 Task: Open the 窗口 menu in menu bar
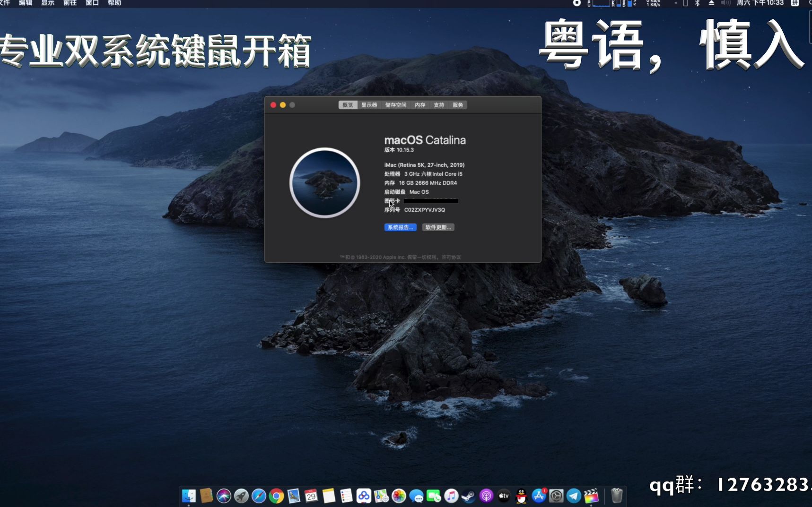[92, 3]
